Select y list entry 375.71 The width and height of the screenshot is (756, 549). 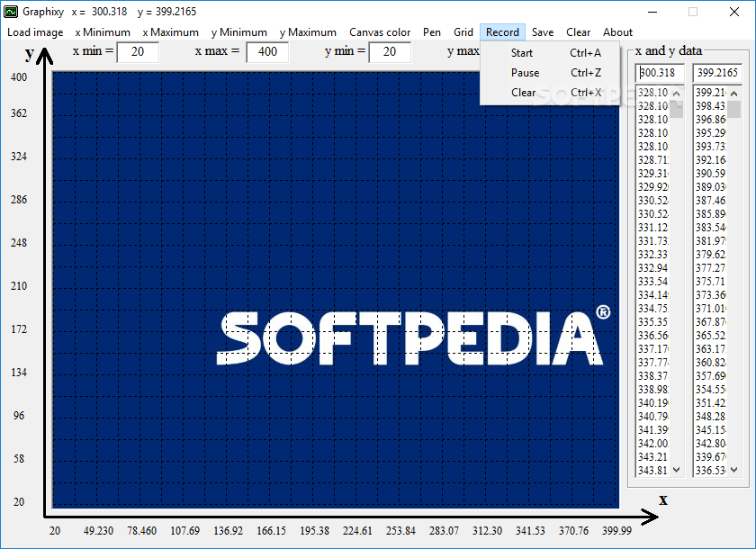pyautogui.click(x=711, y=282)
